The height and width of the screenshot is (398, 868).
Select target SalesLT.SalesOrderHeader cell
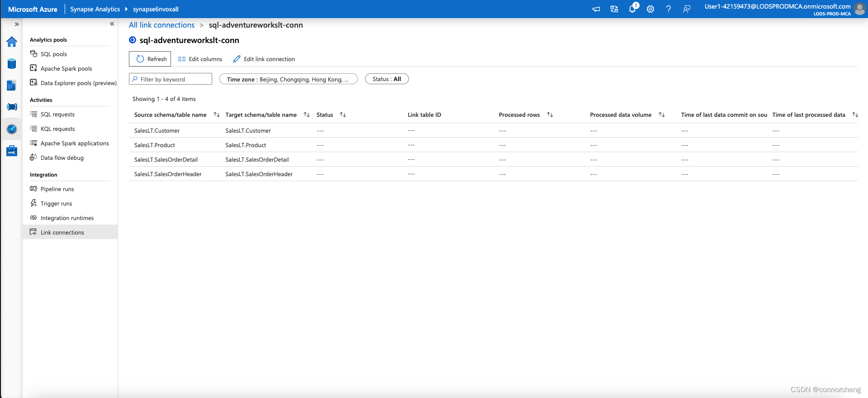(259, 174)
